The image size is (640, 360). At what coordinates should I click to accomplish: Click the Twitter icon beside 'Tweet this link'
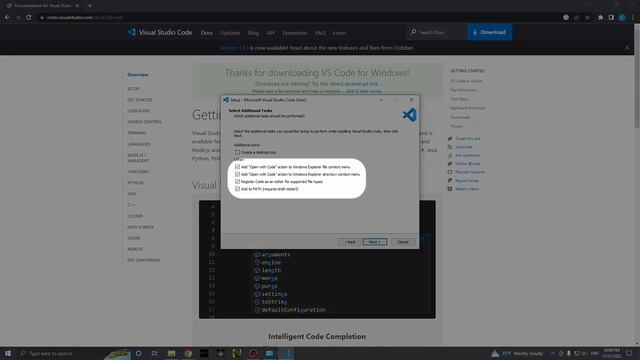[x=450, y=138]
